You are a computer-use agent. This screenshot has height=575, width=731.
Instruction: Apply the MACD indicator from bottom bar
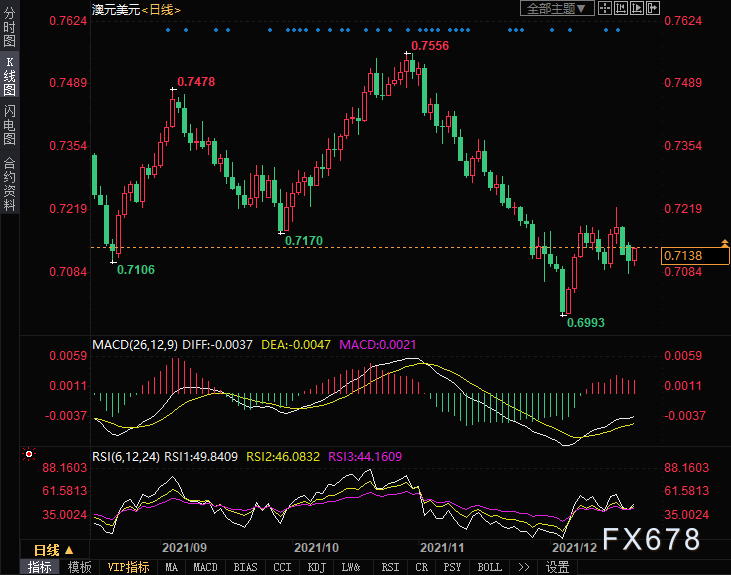click(x=205, y=567)
